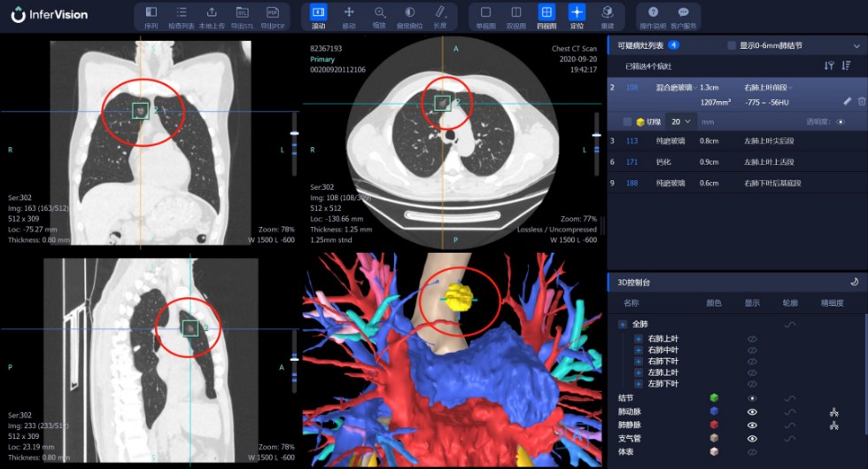Open the 20 mm margin dropdown
Viewport: 868px width, 469px height.
point(681,121)
